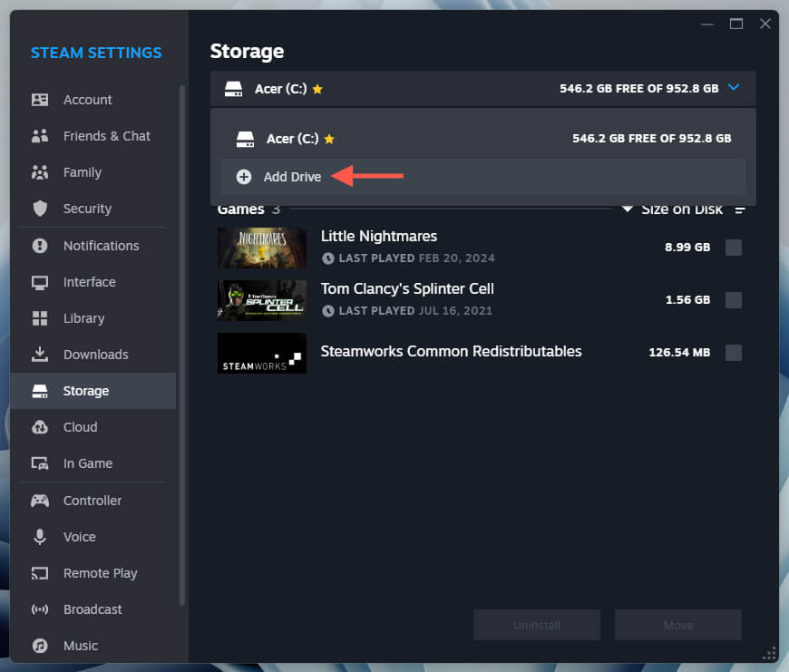
Task: Click the Voice microphone icon
Action: pos(41,536)
